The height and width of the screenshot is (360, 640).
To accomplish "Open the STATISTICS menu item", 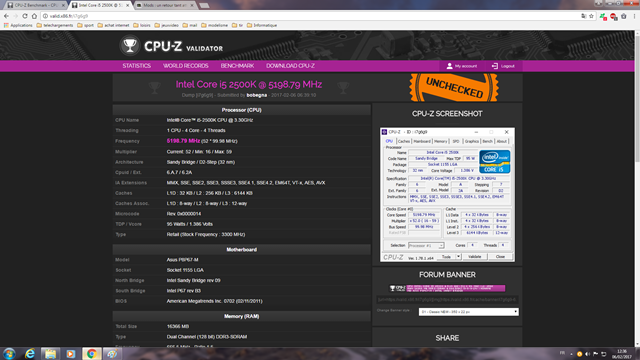I will click(136, 66).
